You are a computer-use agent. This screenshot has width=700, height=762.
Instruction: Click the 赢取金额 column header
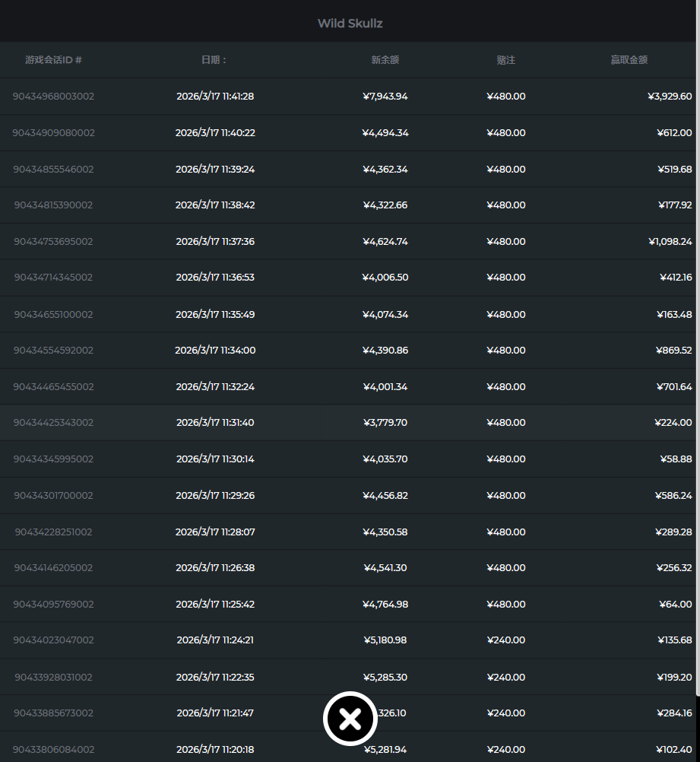(x=629, y=60)
